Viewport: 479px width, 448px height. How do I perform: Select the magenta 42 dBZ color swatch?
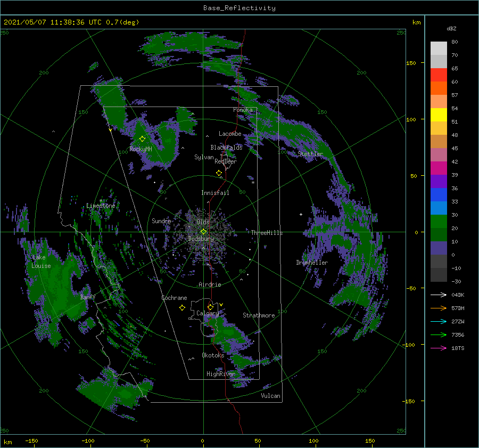point(439,168)
